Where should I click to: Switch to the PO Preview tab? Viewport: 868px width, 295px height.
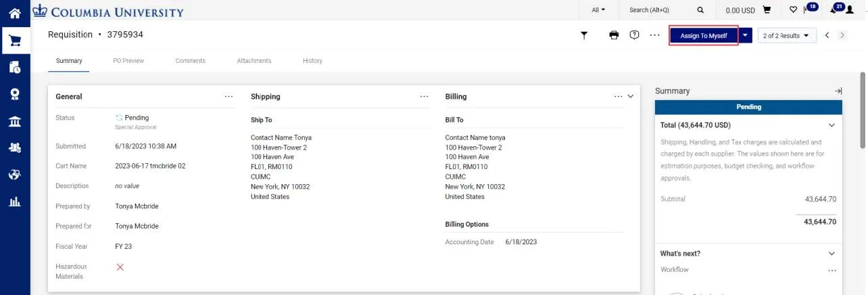coord(128,61)
